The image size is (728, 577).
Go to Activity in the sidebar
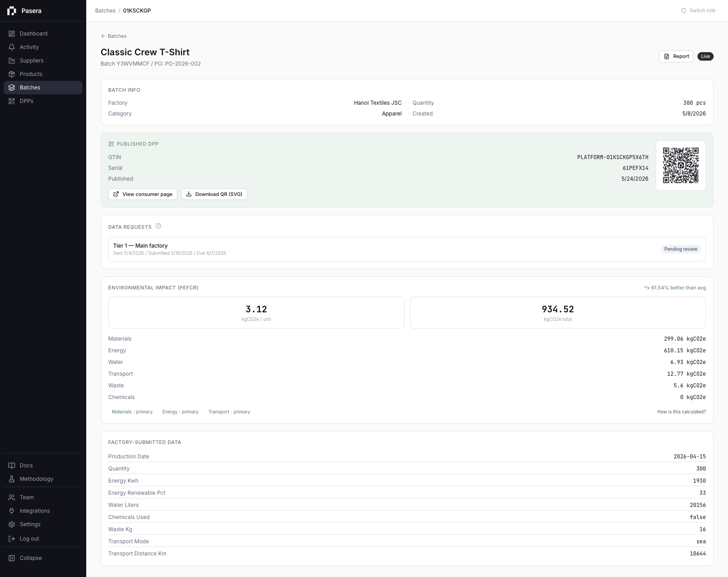point(43,47)
